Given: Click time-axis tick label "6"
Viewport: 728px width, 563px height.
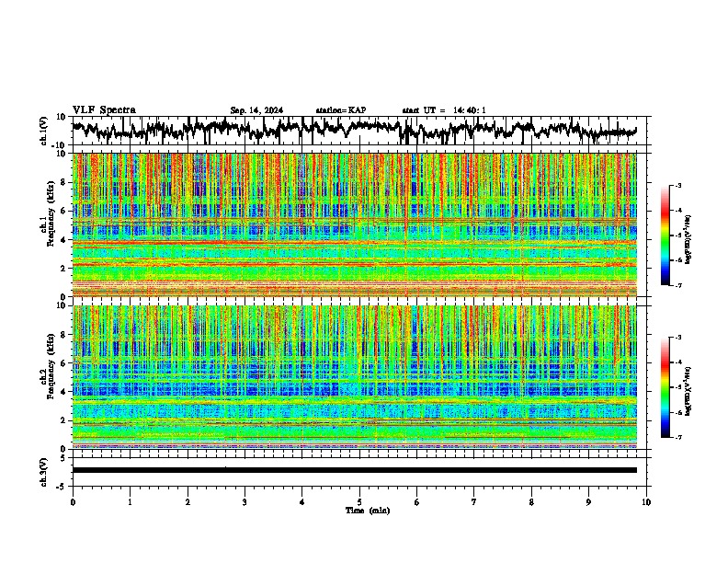Looking at the screenshot, I should click(417, 502).
